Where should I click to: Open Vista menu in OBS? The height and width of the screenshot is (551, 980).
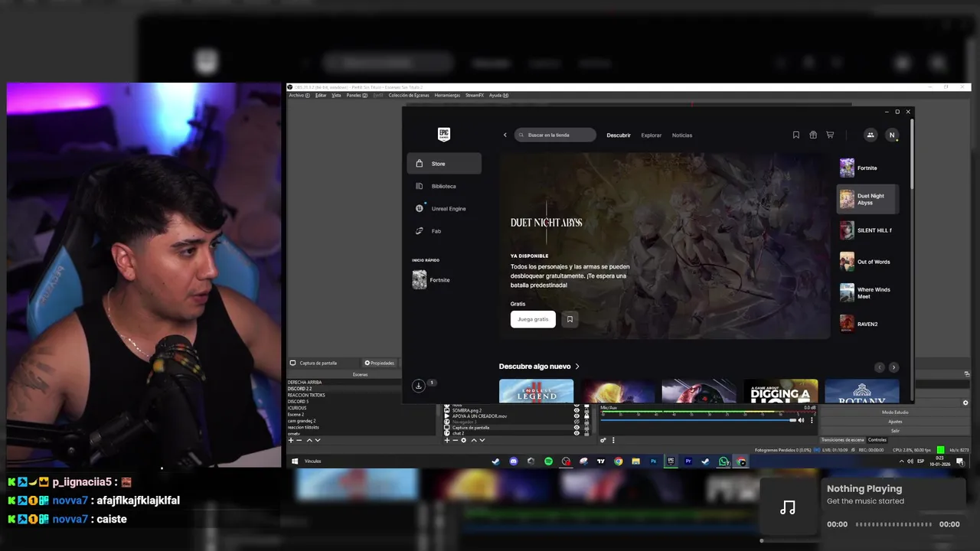336,95
